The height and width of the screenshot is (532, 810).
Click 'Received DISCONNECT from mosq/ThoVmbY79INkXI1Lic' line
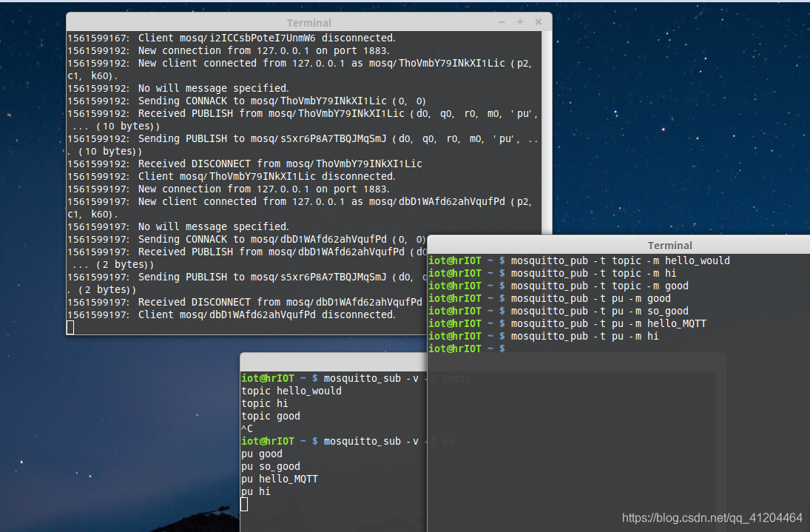point(245,164)
